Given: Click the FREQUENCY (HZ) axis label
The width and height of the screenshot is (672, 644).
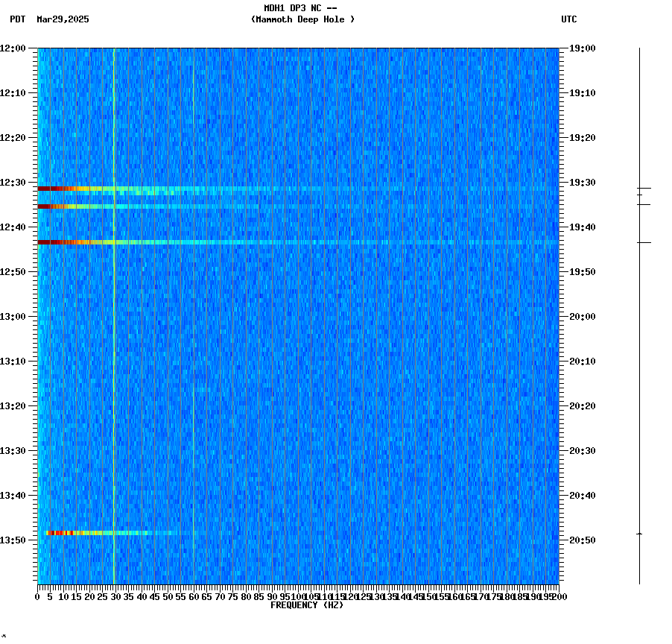Looking at the screenshot, I should [x=307, y=604].
